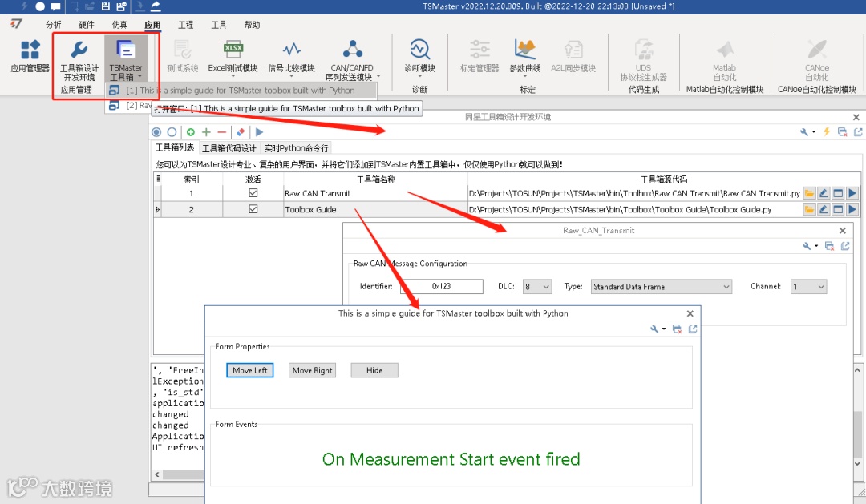866x504 pixels.
Task: Open the 仿真 menu tab
Action: tap(119, 25)
